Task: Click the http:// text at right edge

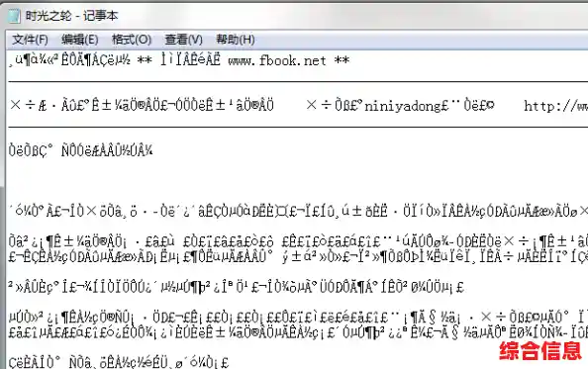Action: (555, 106)
